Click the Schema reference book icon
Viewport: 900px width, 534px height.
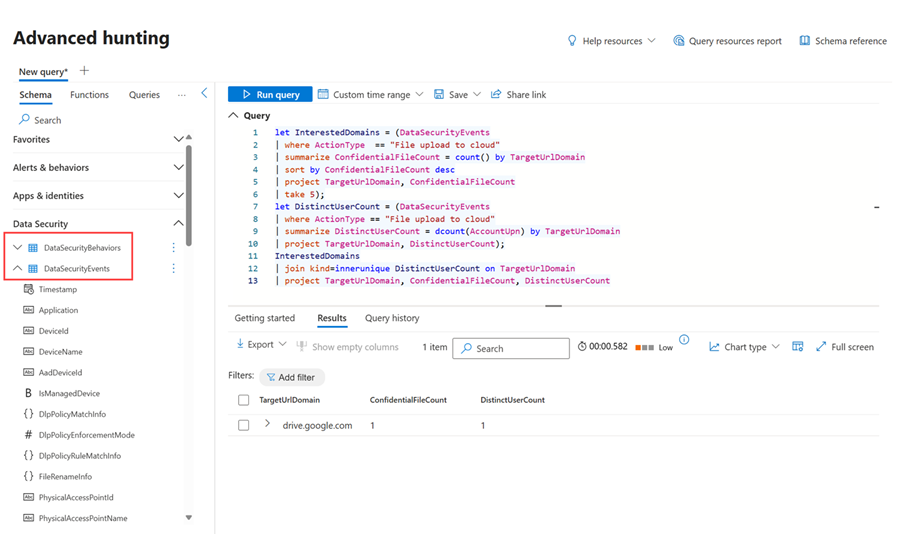point(805,40)
